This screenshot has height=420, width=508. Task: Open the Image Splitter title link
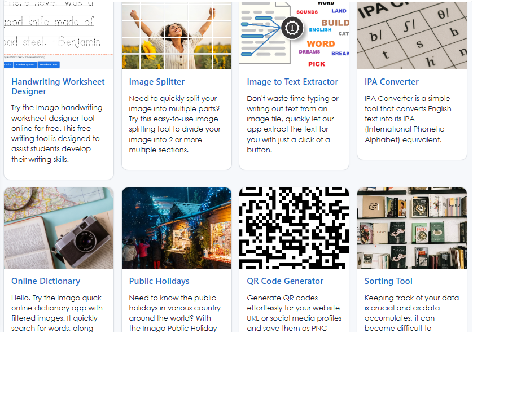[x=156, y=82]
